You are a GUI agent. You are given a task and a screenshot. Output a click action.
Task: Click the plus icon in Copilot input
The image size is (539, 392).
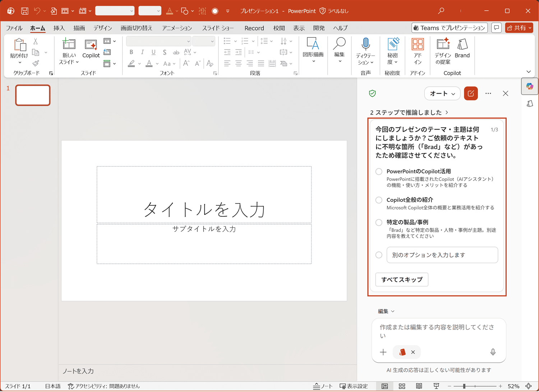[383, 352]
